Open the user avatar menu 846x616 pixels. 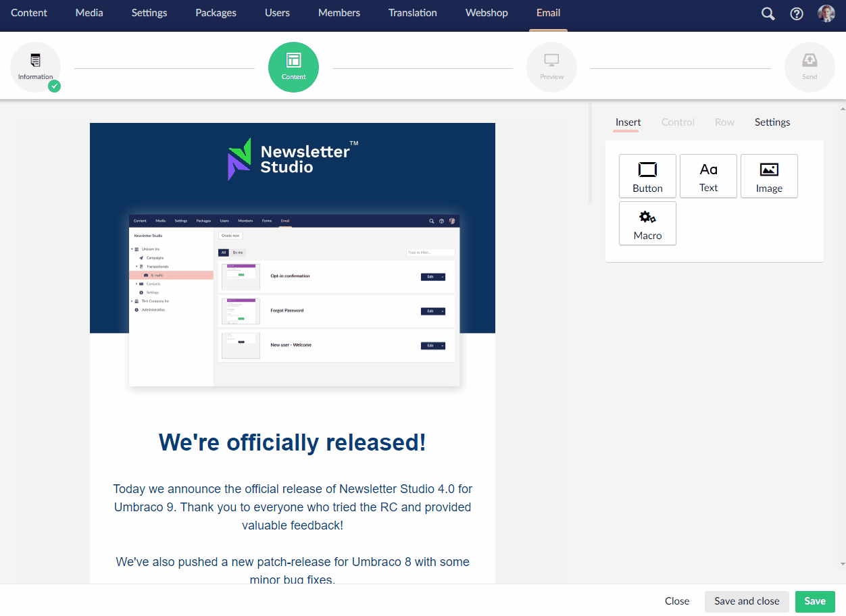click(x=826, y=14)
